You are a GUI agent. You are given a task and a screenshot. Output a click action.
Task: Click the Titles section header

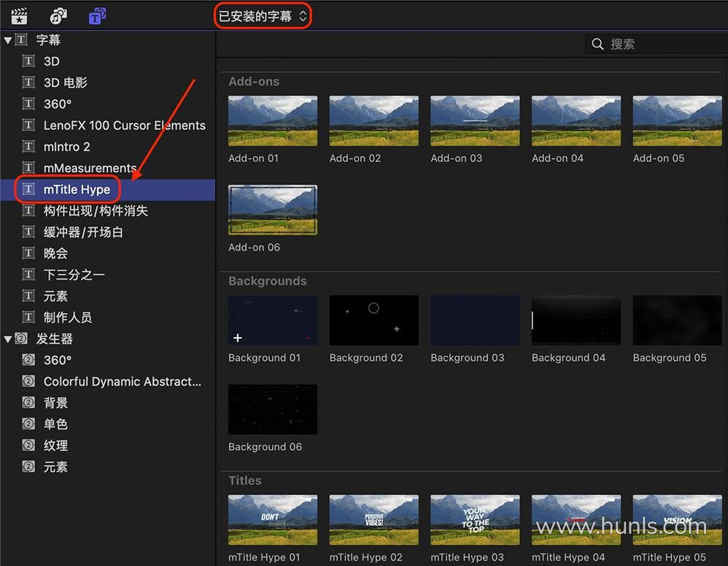tap(244, 481)
